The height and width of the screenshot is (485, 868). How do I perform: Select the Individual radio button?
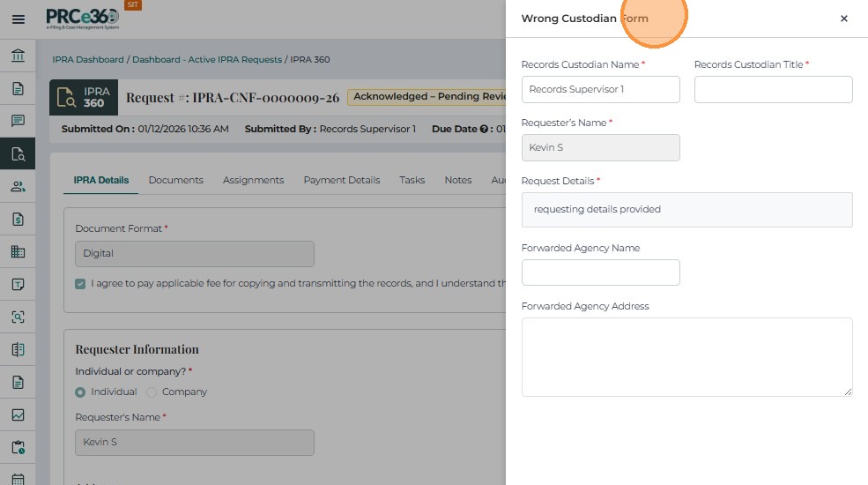pyautogui.click(x=81, y=392)
